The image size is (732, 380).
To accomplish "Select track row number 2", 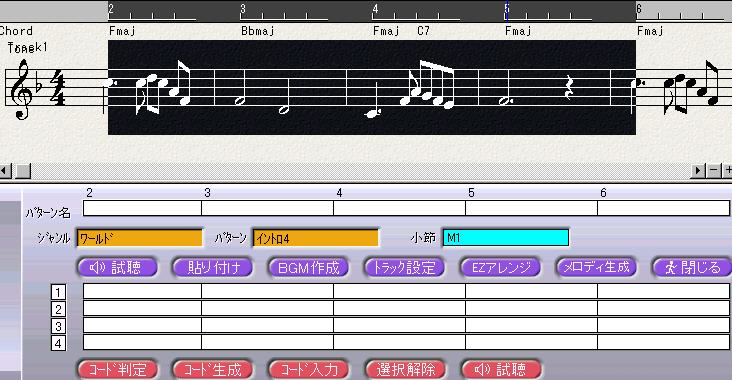I will tap(58, 310).
